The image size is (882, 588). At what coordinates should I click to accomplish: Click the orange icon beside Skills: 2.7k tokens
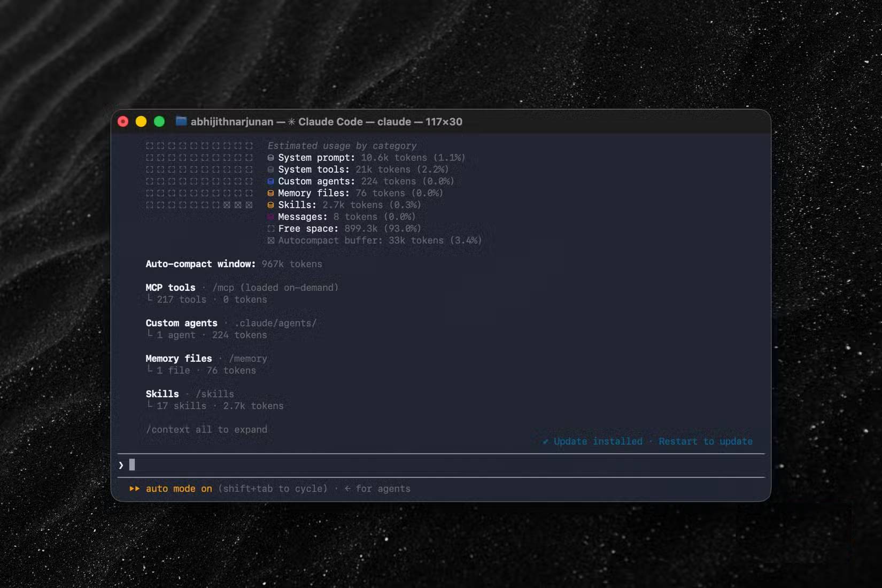coord(270,205)
